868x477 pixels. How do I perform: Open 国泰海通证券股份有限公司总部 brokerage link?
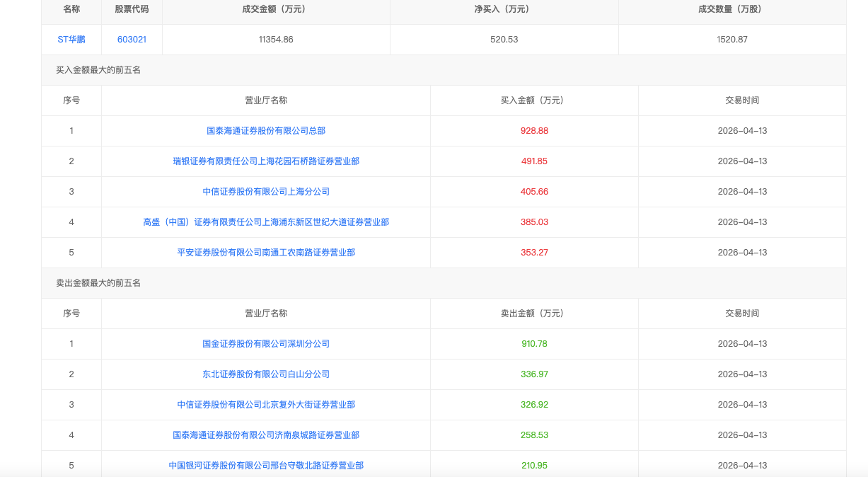[266, 131]
